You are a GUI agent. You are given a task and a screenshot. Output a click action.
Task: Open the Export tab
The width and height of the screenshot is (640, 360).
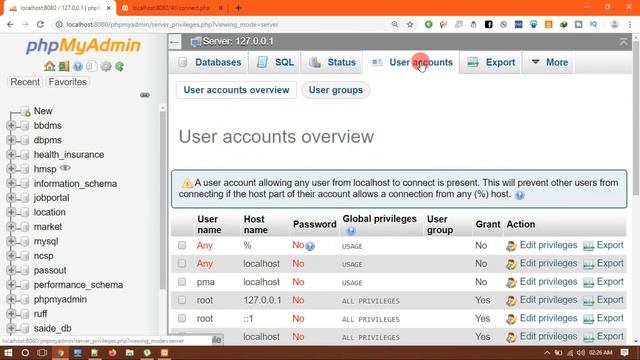491,62
